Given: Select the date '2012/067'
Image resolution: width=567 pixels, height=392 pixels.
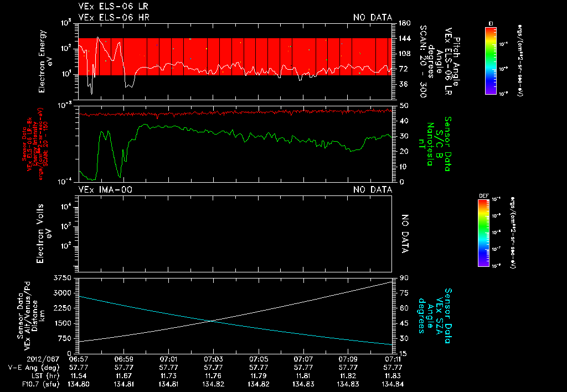Looking at the screenshot, I should [x=42, y=359].
